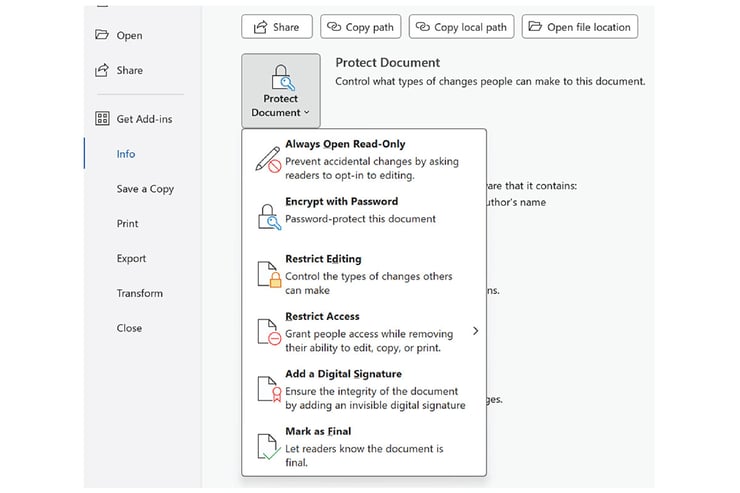Click the Open folder icon in sidebar
The width and height of the screenshot is (740, 493).
pos(102,35)
